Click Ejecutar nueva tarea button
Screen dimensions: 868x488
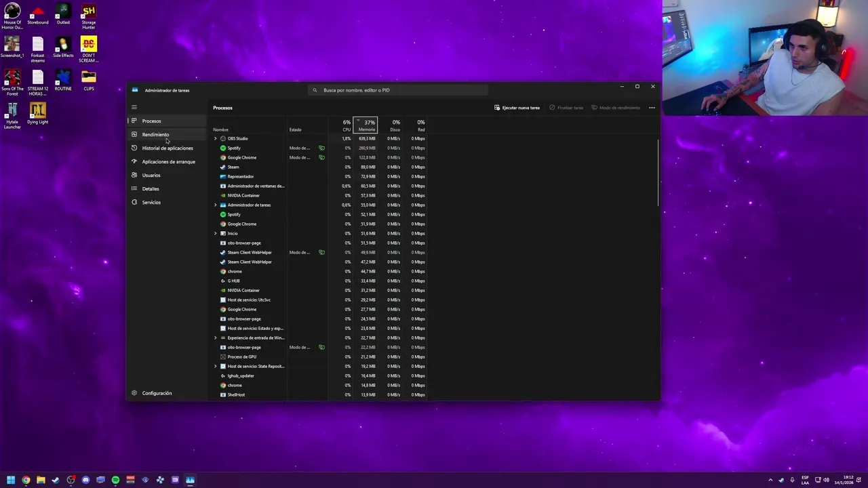(517, 108)
